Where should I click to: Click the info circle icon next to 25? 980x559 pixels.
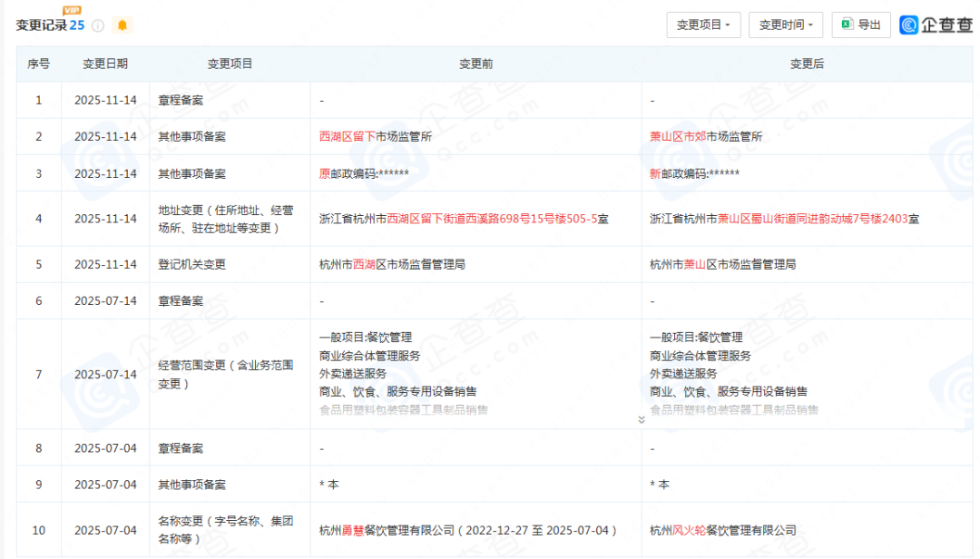tap(98, 25)
